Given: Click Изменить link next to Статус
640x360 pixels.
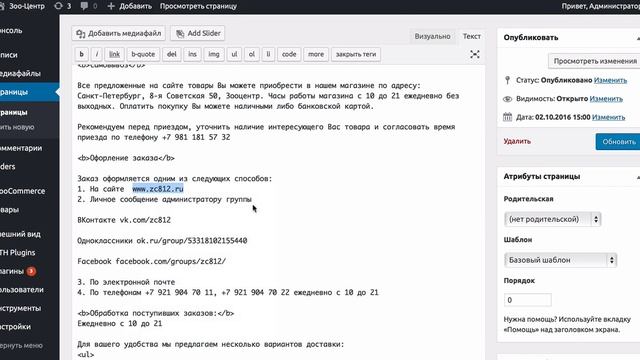Looking at the screenshot, I should (x=610, y=80).
